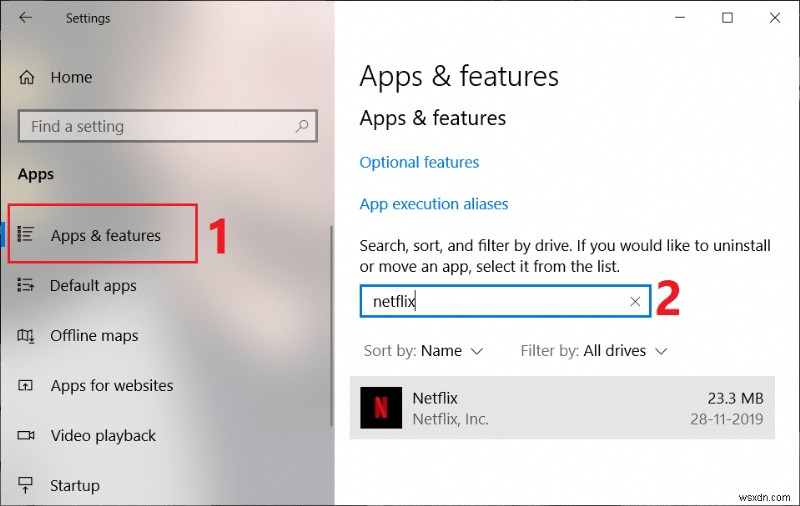Click the Startup icon
Screen dimensions: 800x506
coord(26,485)
